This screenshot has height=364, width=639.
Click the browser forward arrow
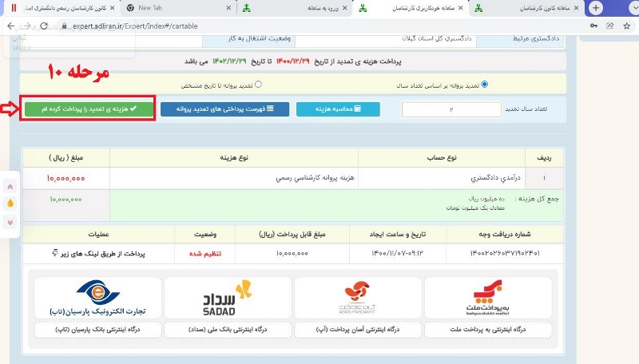27,26
